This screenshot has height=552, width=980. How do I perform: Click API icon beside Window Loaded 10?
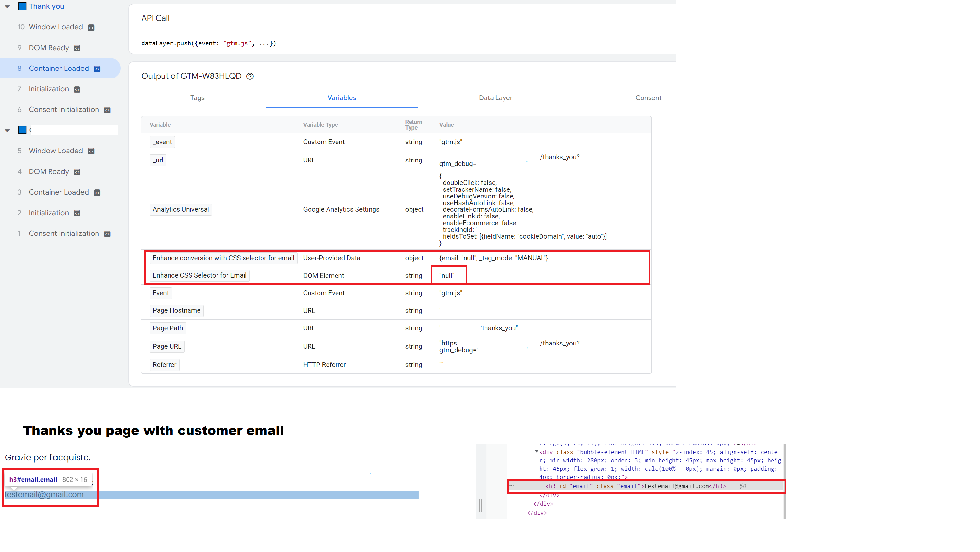pos(91,27)
